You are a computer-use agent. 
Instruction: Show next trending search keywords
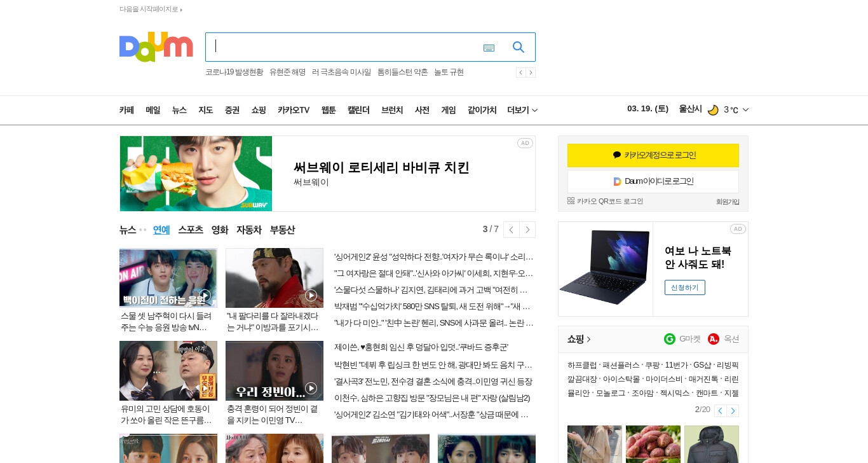click(x=531, y=73)
